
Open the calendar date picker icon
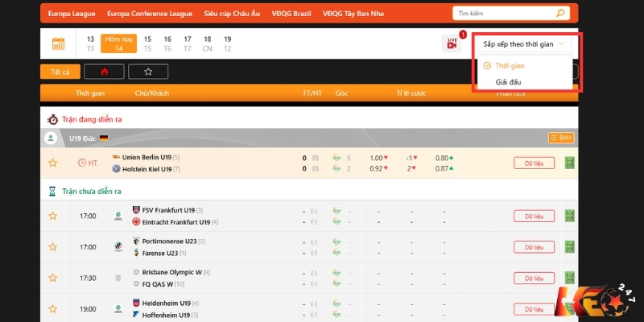(58, 43)
